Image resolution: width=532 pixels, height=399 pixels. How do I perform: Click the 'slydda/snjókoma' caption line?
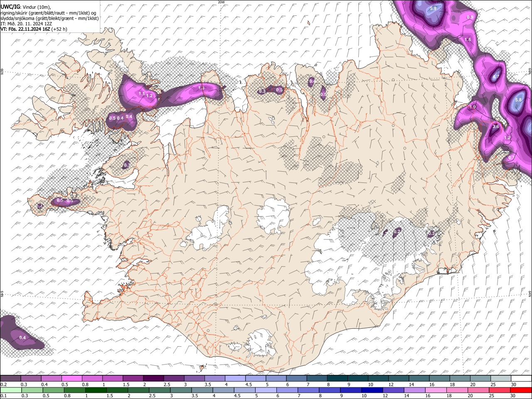[49, 18]
